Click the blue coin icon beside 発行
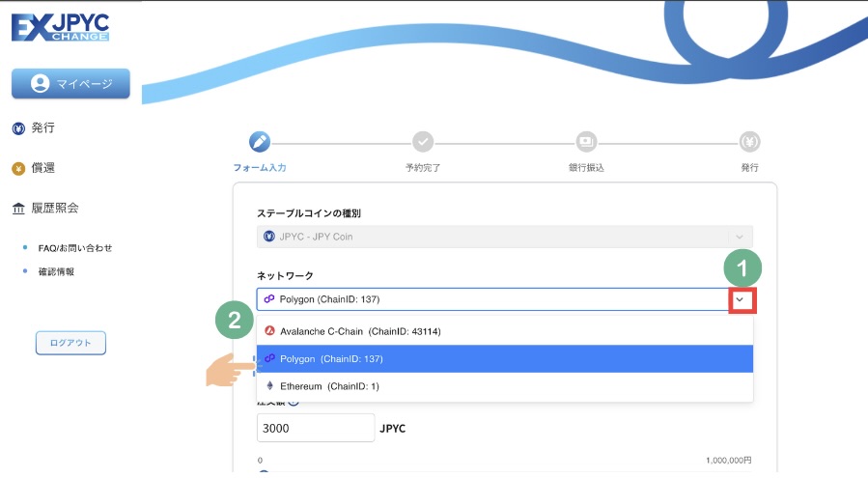The width and height of the screenshot is (868, 478). point(17,128)
